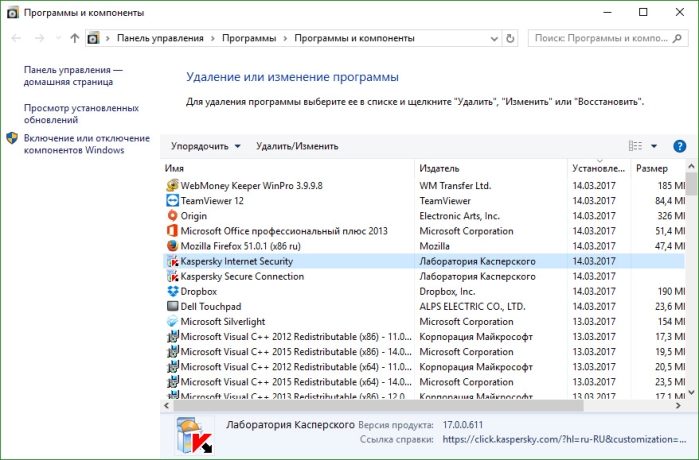The image size is (699, 460).
Task: Open Панель управления — домашняя страница link
Action: click(x=73, y=76)
